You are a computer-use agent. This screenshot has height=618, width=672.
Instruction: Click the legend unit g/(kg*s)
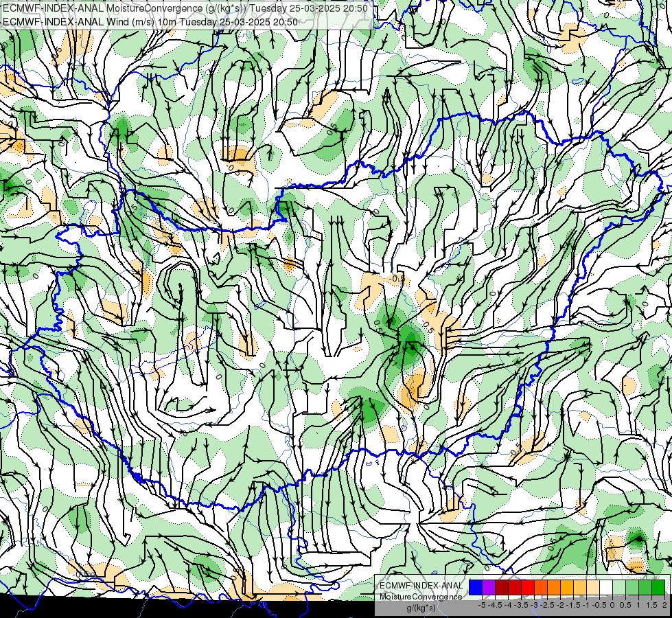[x=421, y=608]
